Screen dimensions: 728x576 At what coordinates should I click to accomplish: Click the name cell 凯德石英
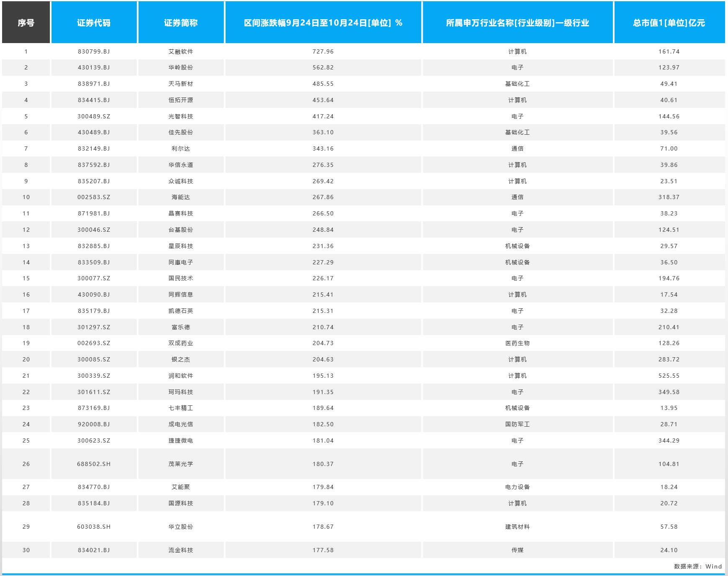click(x=181, y=311)
